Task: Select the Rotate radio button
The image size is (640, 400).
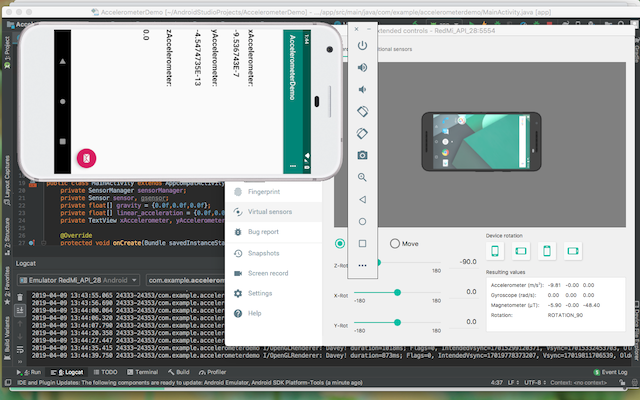Action: [x=340, y=244]
